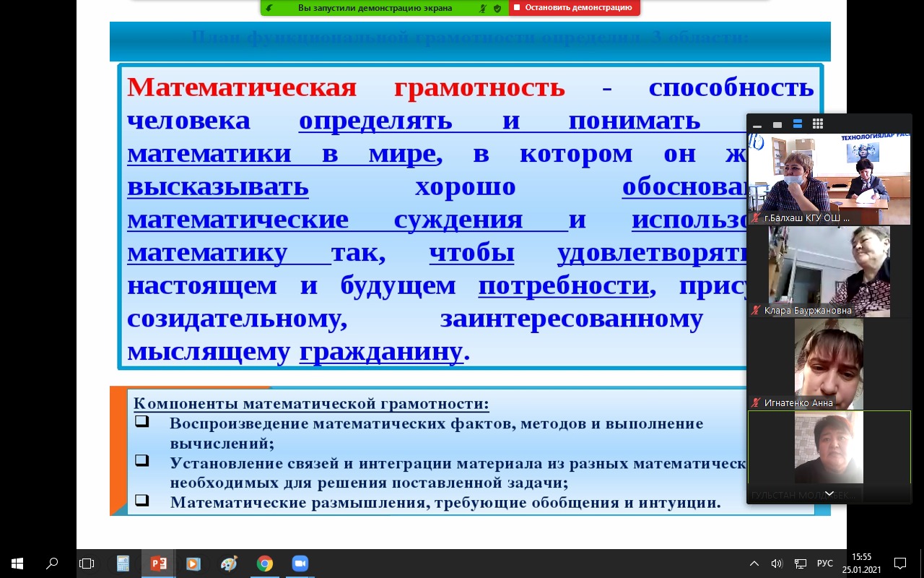The width and height of the screenshot is (924, 578).
Task: Select Игнатенко Анна's video tile
Action: (x=829, y=363)
